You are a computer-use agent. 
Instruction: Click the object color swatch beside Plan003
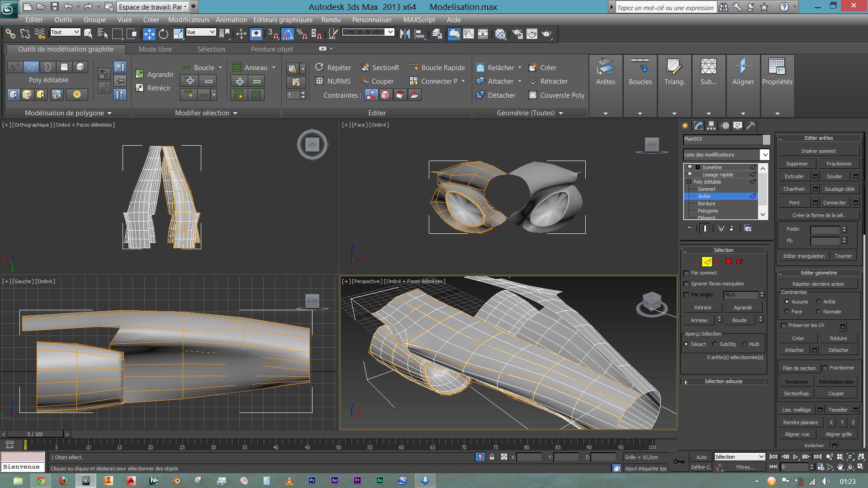click(x=766, y=139)
